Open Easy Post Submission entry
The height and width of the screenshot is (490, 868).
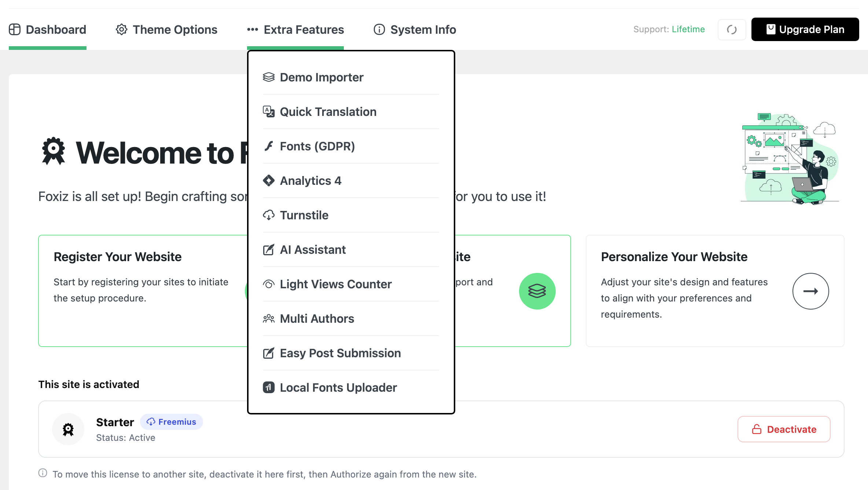point(351,353)
